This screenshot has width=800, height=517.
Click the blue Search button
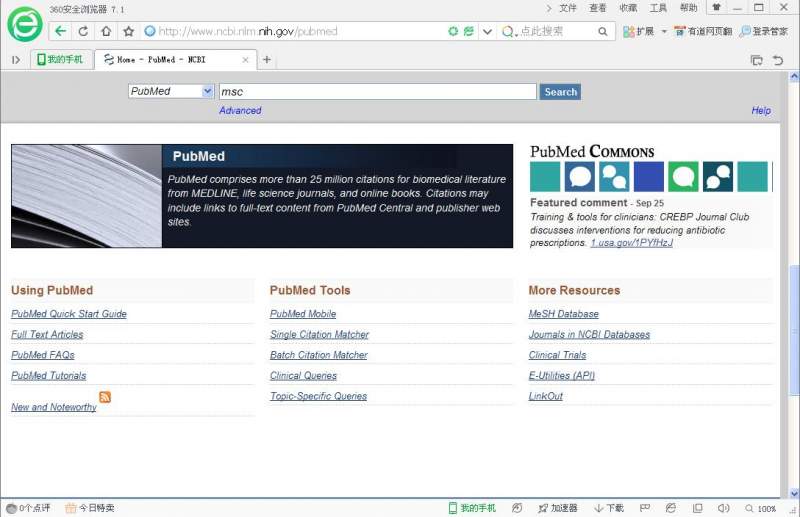[x=560, y=92]
